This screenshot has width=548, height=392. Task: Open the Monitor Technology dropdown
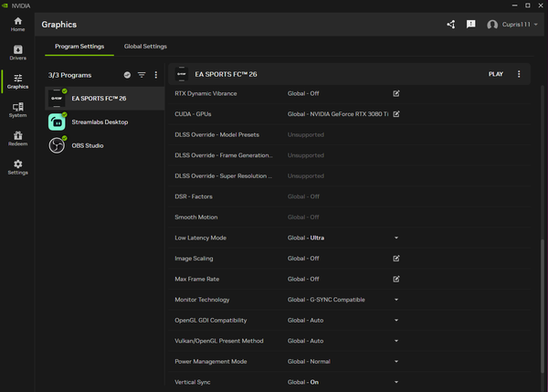pyautogui.click(x=396, y=300)
